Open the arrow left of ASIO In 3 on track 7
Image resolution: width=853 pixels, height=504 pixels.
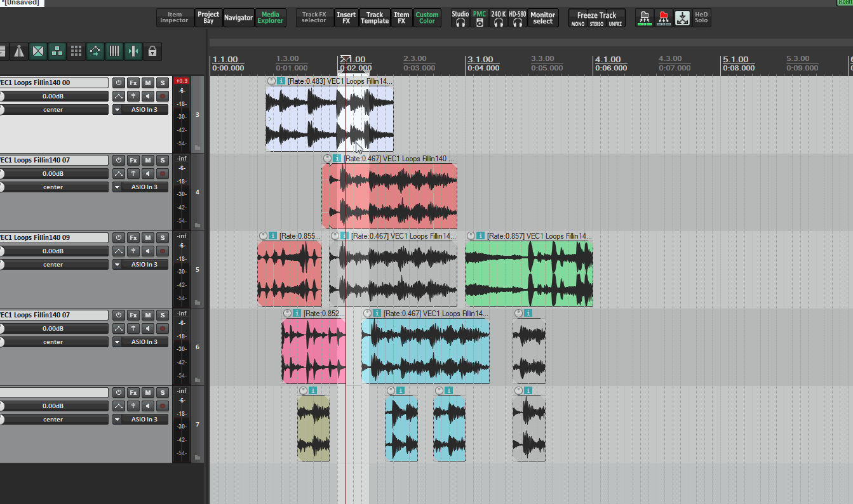(117, 420)
